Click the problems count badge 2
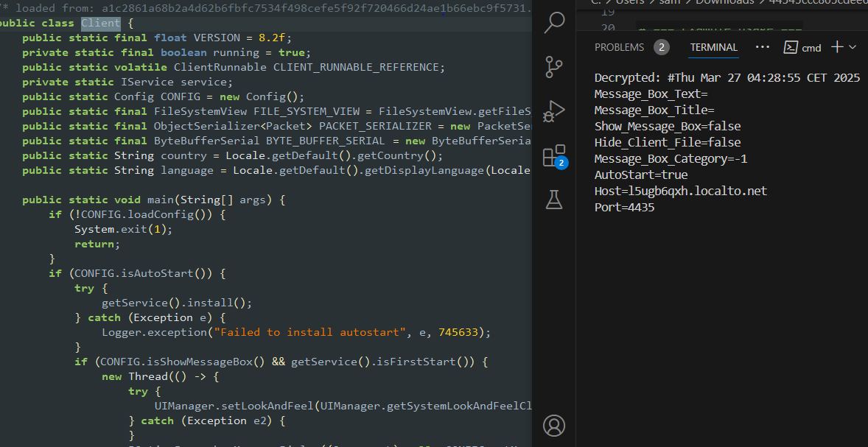Image resolution: width=868 pixels, height=447 pixels. pos(661,48)
